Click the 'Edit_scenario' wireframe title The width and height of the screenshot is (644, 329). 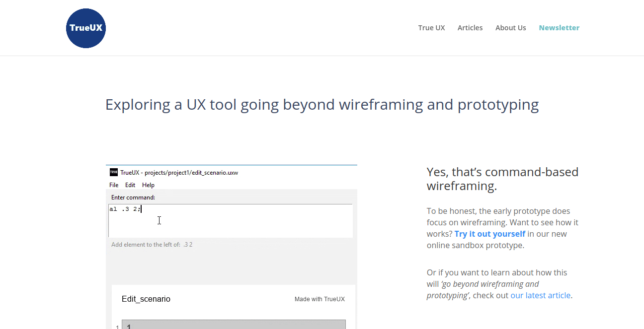(x=146, y=299)
